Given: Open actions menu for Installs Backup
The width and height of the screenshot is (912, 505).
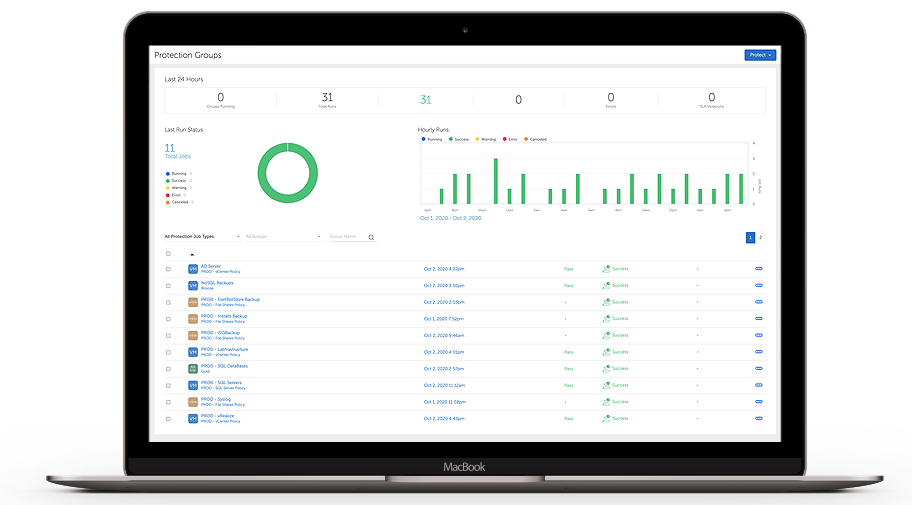Looking at the screenshot, I should [x=758, y=319].
